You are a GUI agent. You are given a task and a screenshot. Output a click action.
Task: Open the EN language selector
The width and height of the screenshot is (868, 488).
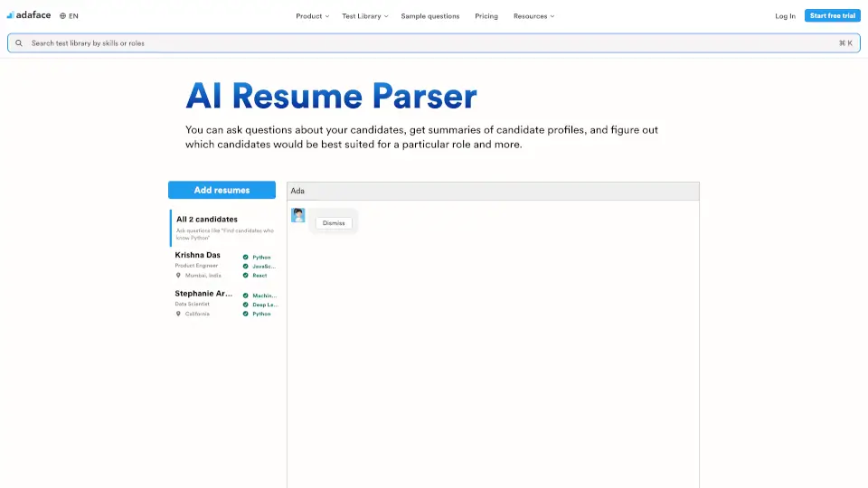(69, 16)
